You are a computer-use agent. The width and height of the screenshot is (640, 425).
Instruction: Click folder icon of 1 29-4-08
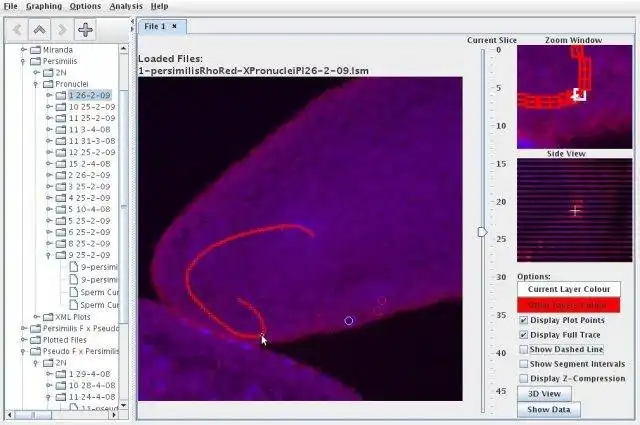61,374
